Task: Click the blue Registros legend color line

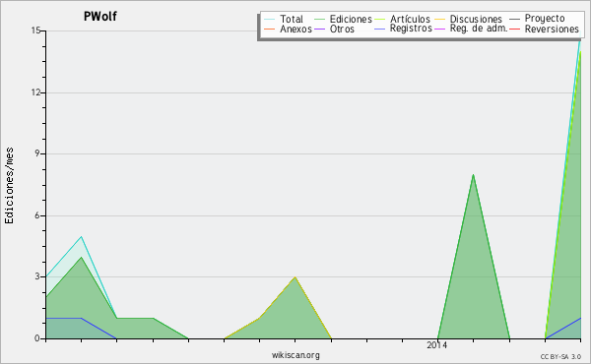Action: (x=380, y=29)
